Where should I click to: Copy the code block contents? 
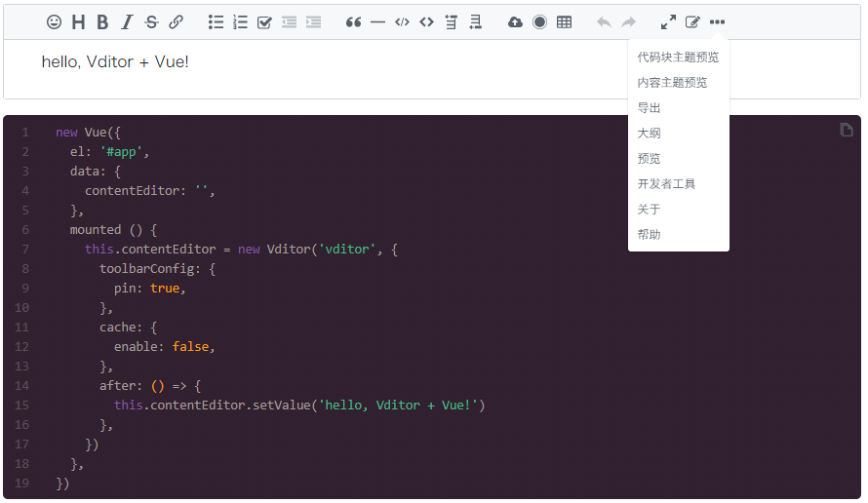(846, 130)
